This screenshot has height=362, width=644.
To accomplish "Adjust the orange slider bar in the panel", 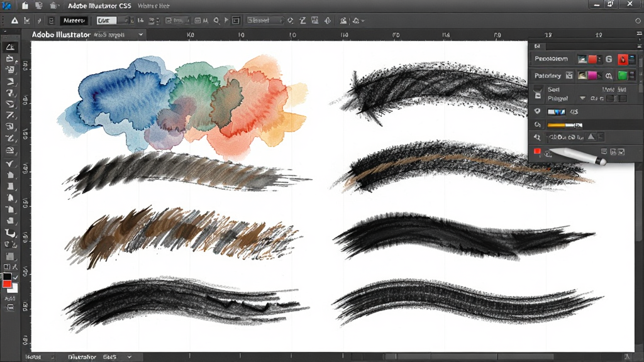I will click(565, 125).
